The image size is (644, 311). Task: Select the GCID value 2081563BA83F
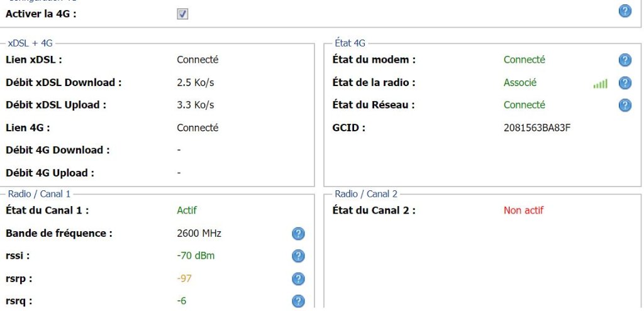(x=537, y=128)
